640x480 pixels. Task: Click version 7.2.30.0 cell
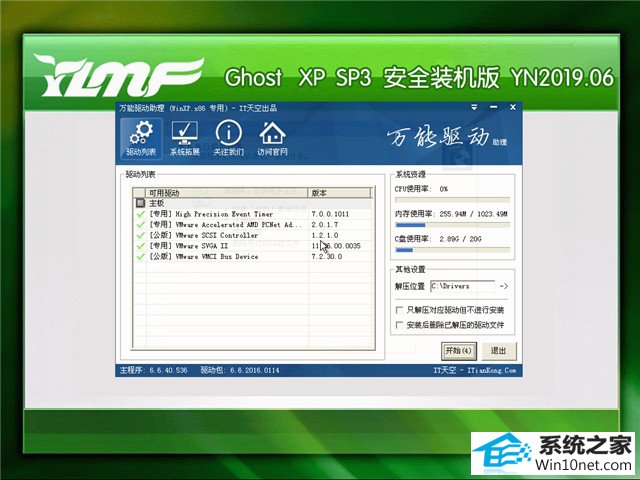(x=327, y=256)
